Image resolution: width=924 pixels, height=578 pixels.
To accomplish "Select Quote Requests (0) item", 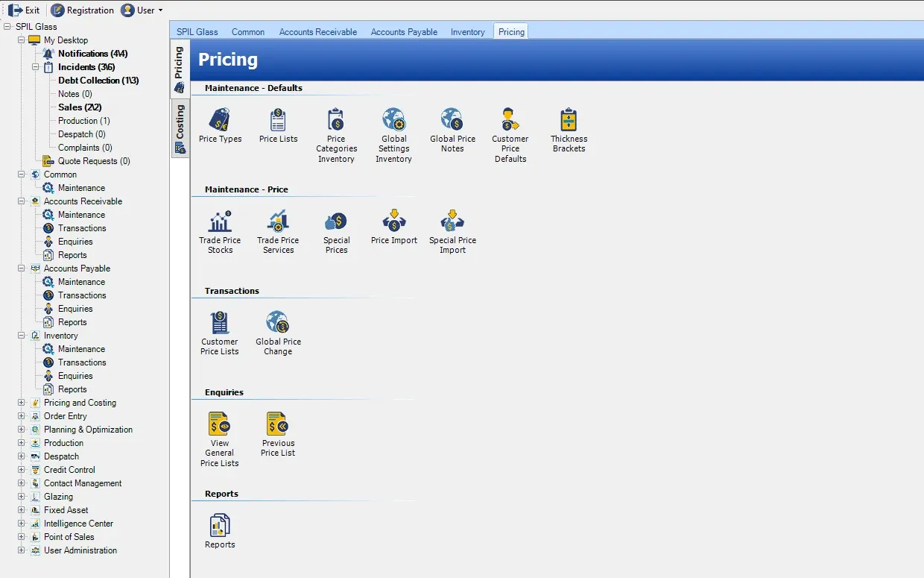I will tap(94, 161).
